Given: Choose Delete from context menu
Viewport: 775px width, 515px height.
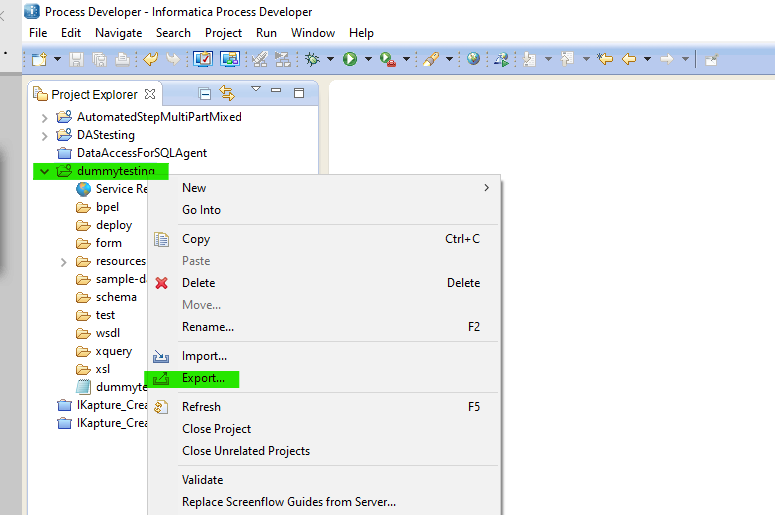Looking at the screenshot, I should [x=324, y=283].
